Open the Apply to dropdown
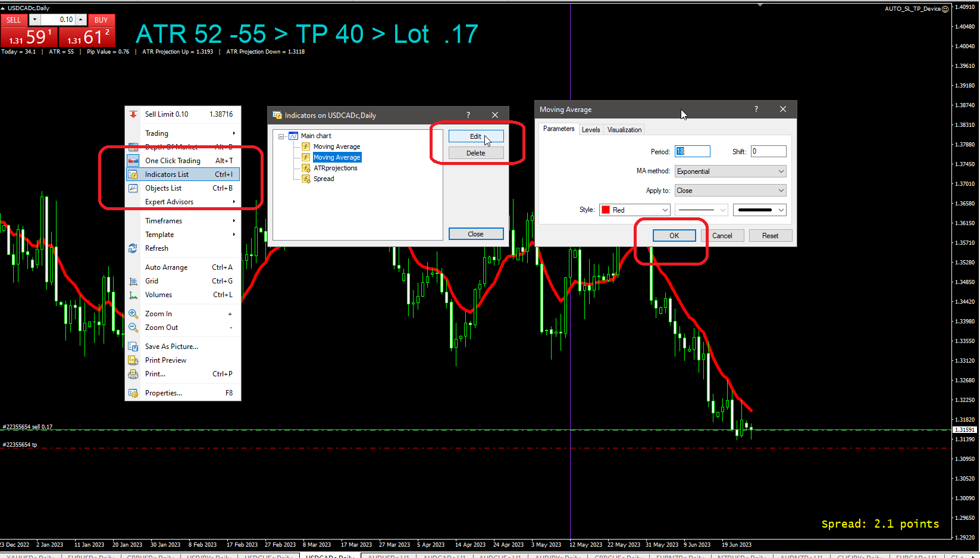Viewport: 980px width, 558px height. pyautogui.click(x=730, y=191)
